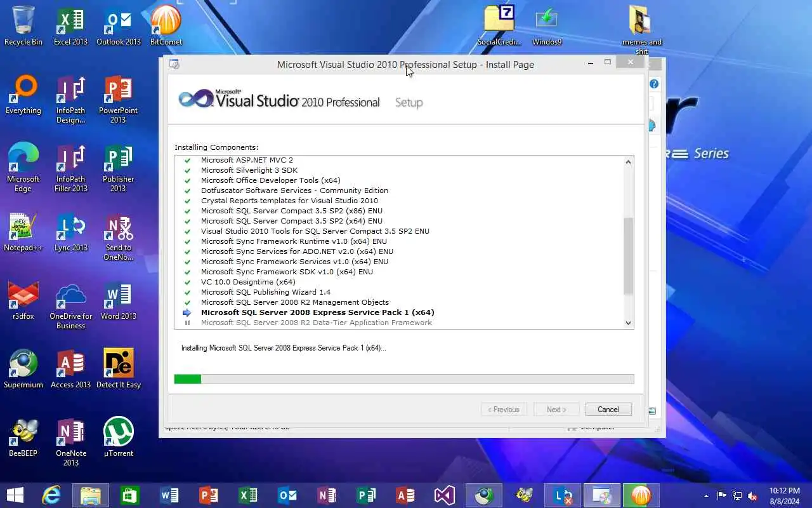Cancel the Visual Studio setup

(x=608, y=410)
